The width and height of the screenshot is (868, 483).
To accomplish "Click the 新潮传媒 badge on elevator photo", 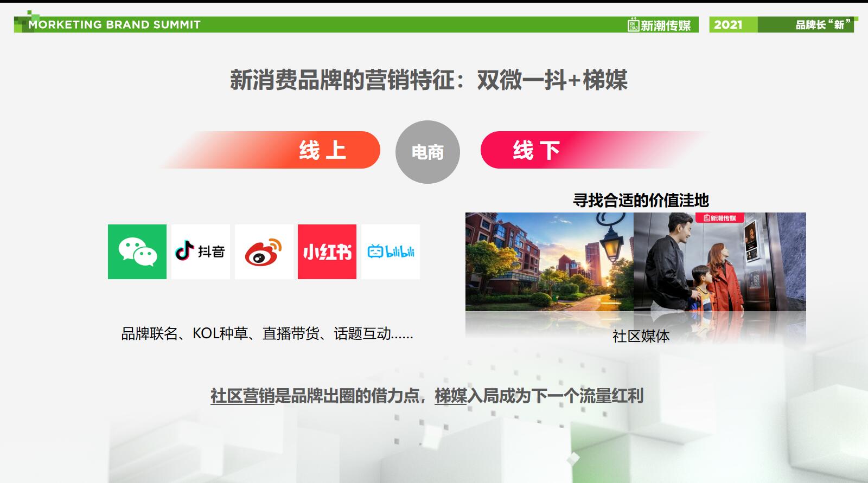I will click(720, 218).
